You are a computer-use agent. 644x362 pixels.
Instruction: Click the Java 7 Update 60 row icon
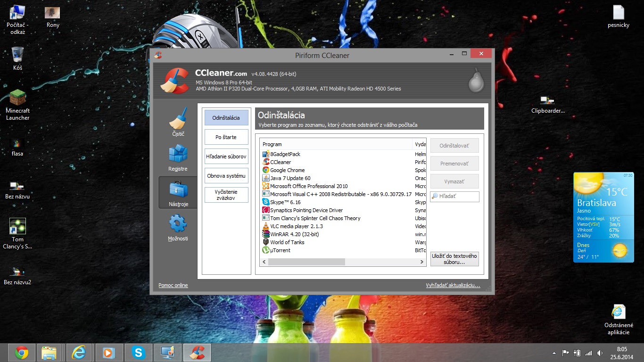pos(266,178)
